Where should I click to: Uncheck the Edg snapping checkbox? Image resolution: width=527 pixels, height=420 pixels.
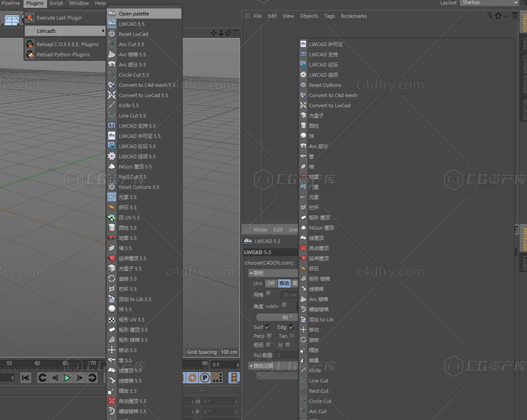tap(291, 327)
